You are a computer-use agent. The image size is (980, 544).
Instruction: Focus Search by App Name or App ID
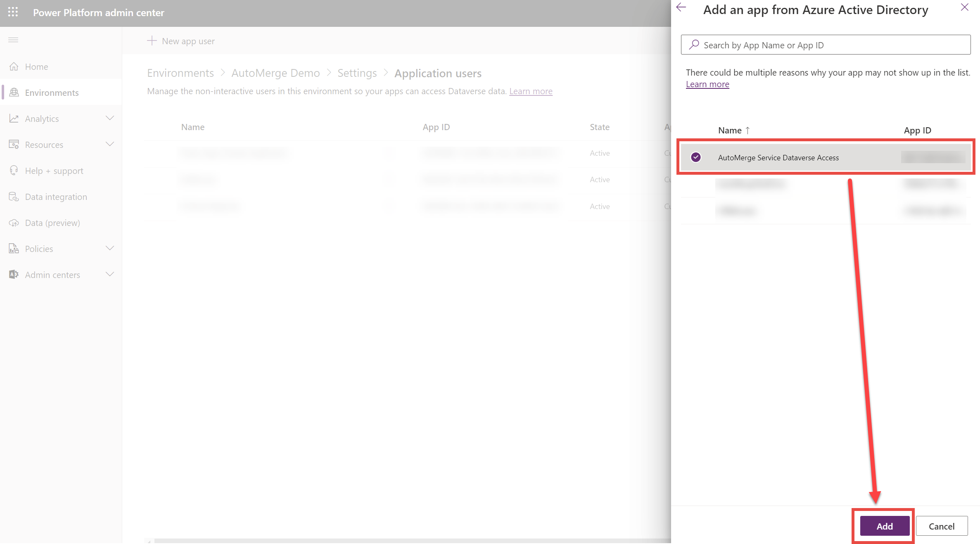826,45
